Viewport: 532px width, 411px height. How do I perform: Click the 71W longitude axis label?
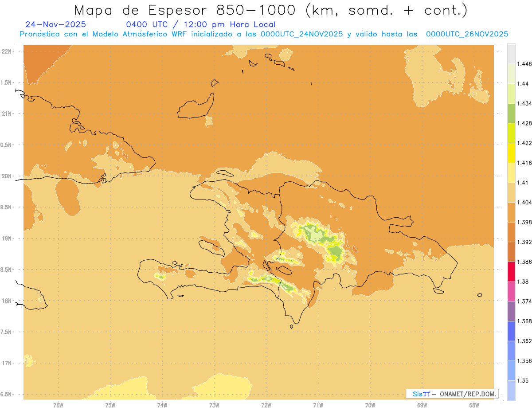coord(318,405)
